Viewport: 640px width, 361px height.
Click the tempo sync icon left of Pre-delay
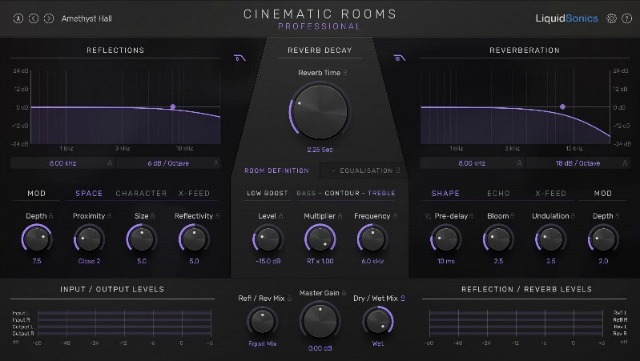click(x=428, y=216)
